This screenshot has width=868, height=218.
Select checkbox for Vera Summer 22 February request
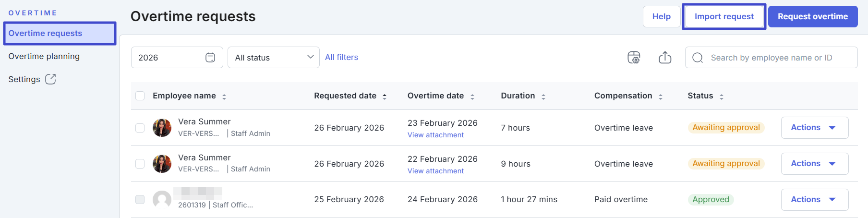(140, 164)
